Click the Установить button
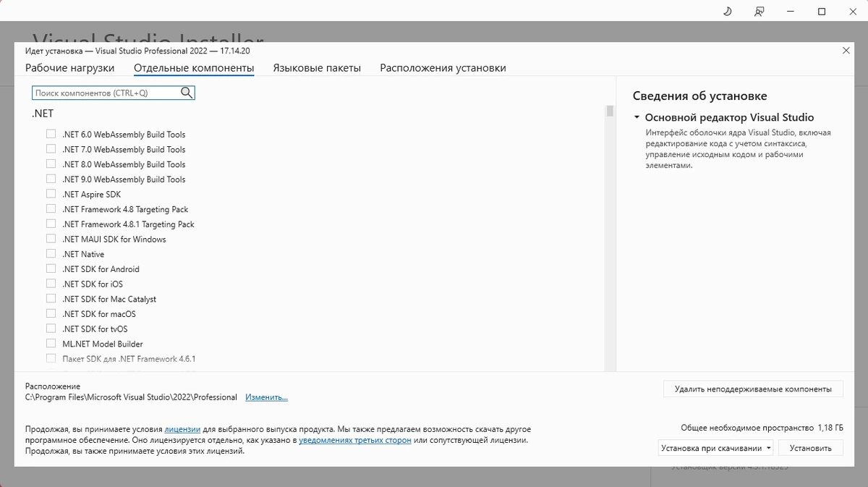 (811, 448)
